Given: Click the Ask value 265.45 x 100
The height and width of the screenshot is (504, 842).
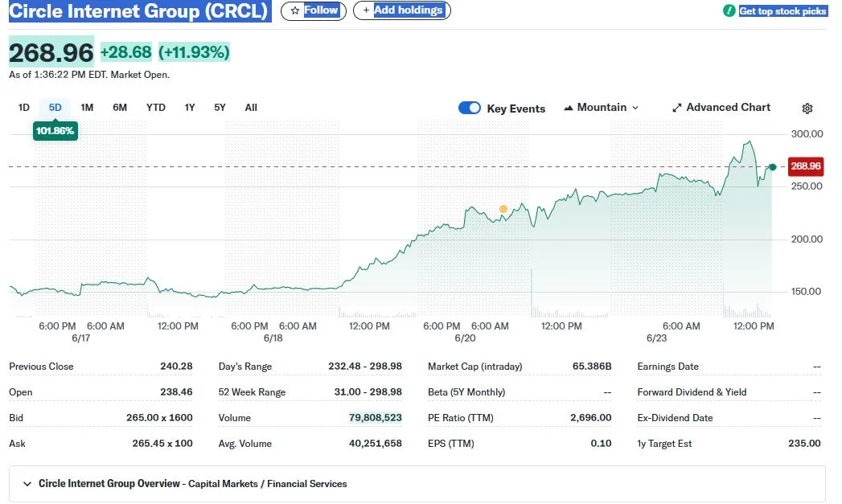Looking at the screenshot, I should tap(162, 444).
